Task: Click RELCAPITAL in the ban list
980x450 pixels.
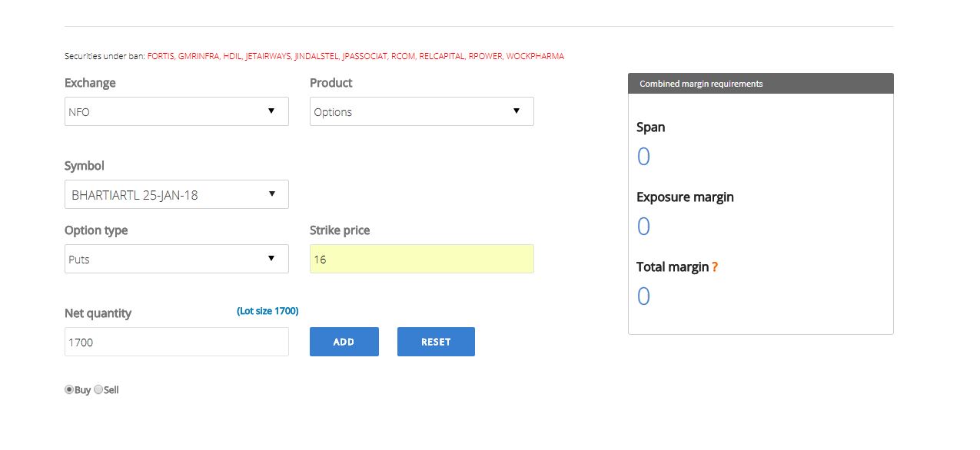Action: [442, 56]
